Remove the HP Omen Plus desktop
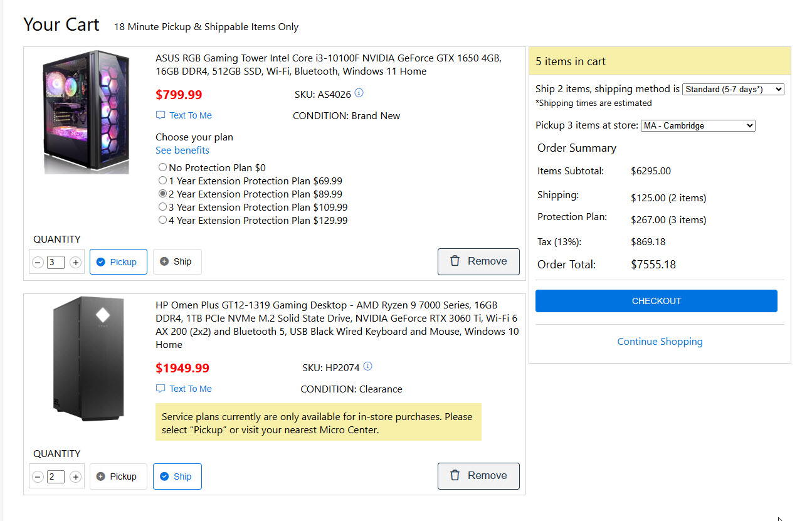The height and width of the screenshot is (521, 812). pos(478,476)
